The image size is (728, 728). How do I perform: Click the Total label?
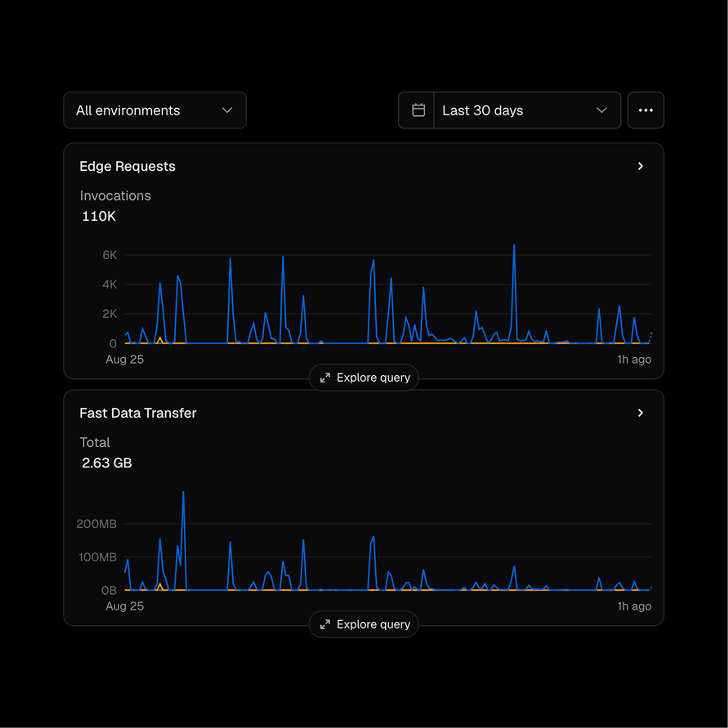tap(95, 442)
